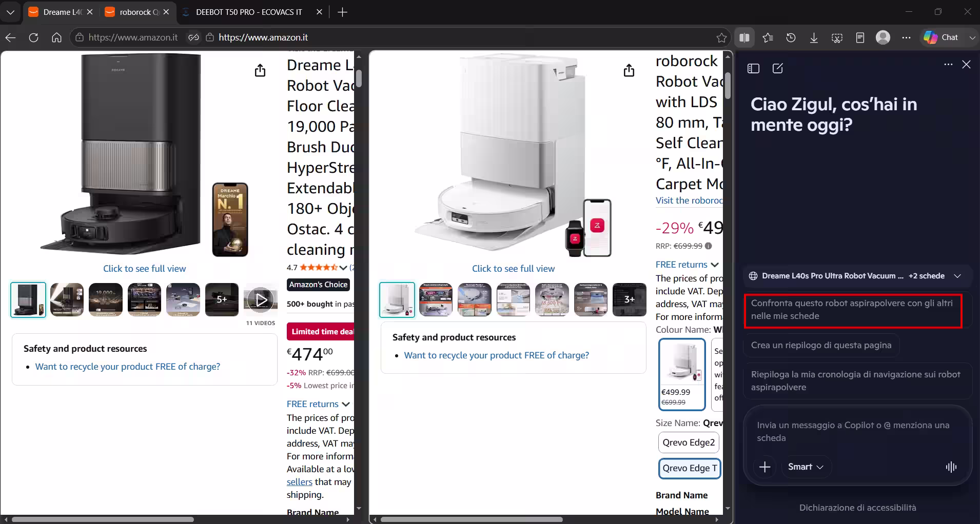The image size is (980, 524).
Task: Select 'Riepiloga la mia cronologia' suggestion
Action: 858,381
